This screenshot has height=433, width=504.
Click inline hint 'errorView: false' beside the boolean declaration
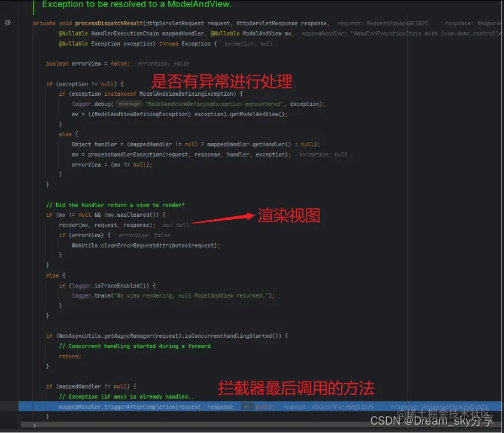pyautogui.click(x=163, y=63)
